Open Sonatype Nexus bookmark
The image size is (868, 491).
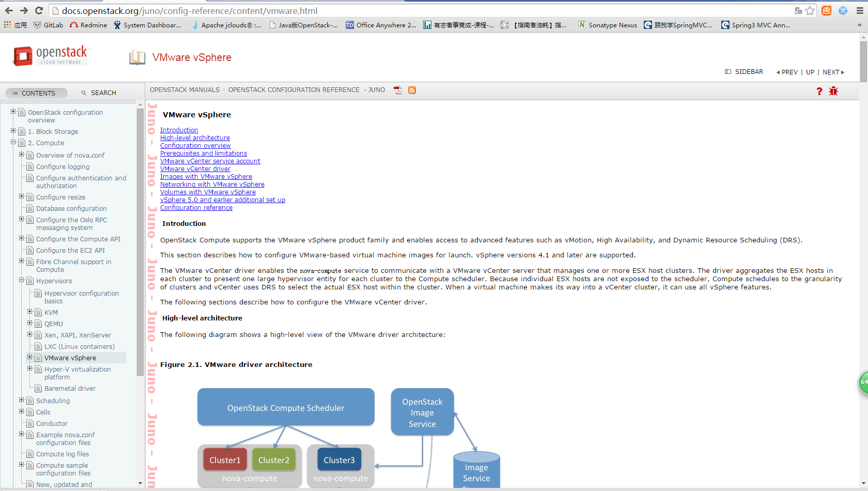point(608,25)
